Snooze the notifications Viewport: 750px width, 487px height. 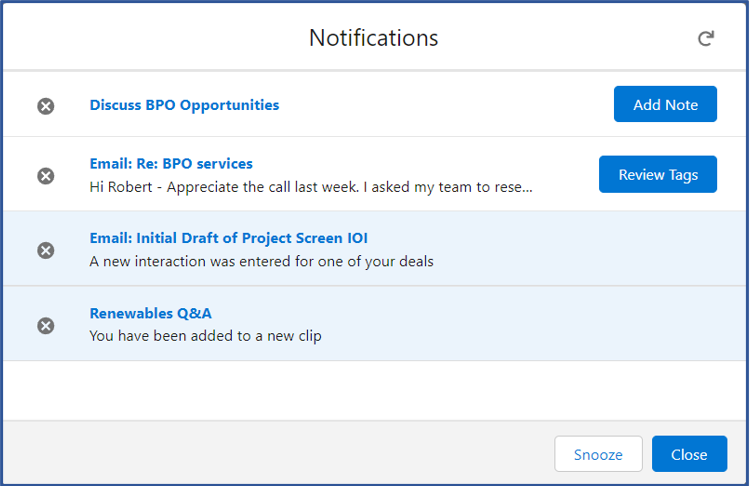(x=598, y=454)
